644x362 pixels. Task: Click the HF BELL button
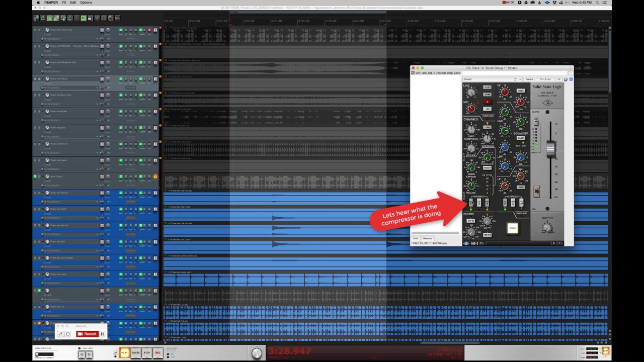(521, 90)
